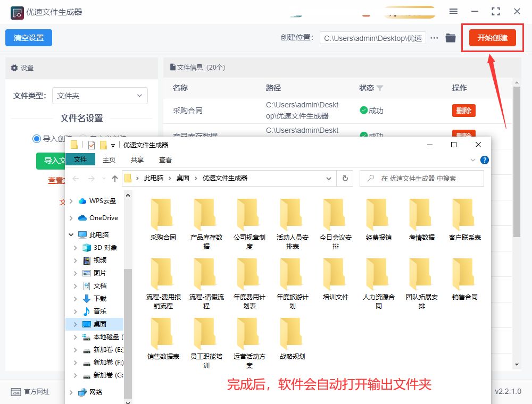Delete the 采购合同 row
The width and height of the screenshot is (532, 404).
tap(463, 111)
